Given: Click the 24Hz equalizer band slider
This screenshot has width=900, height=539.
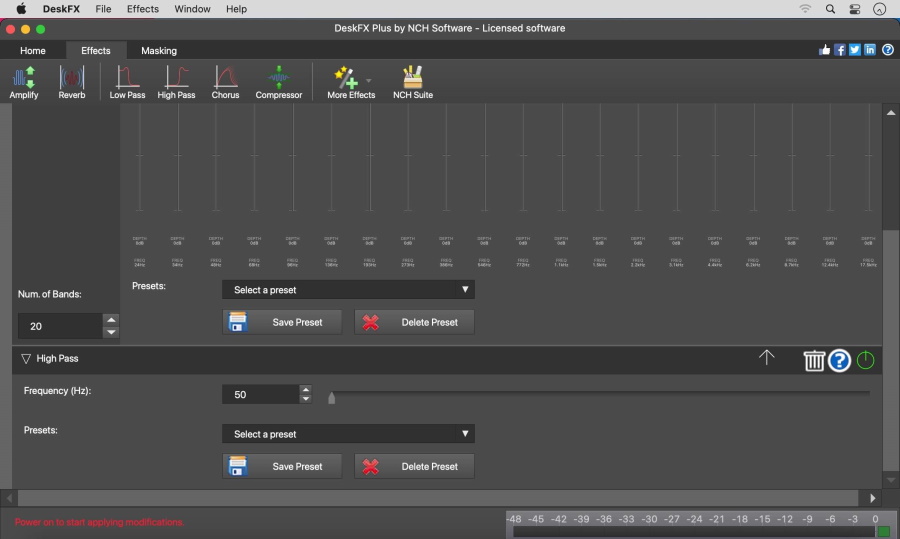Looking at the screenshot, I should pyautogui.click(x=139, y=158).
